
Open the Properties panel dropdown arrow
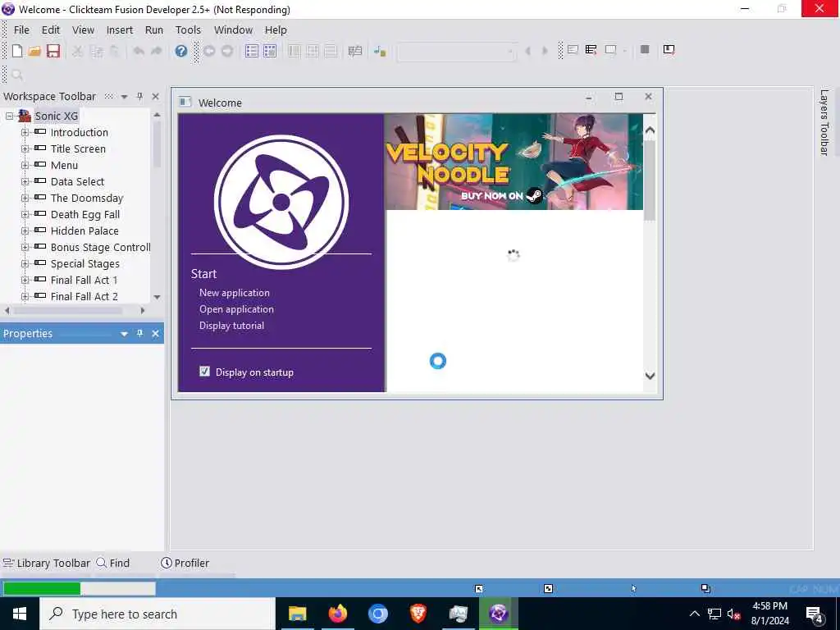click(125, 334)
